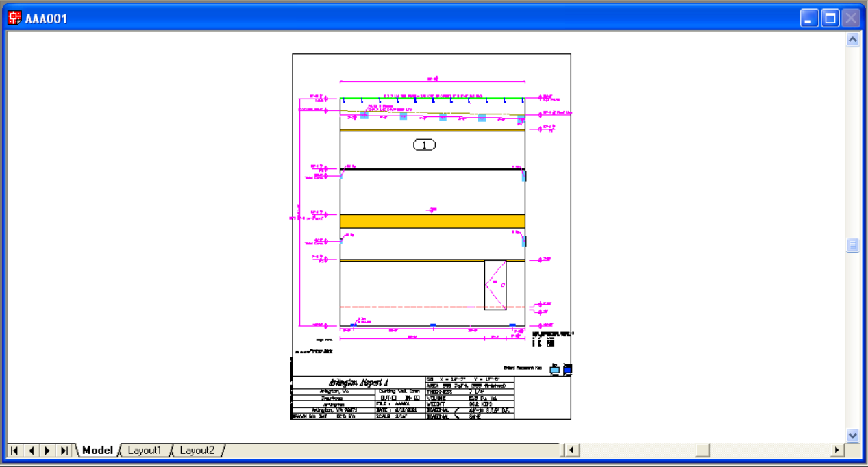The image size is (868, 467).
Task: Select the blue plotter symbol in the drawing
Action: (x=568, y=369)
